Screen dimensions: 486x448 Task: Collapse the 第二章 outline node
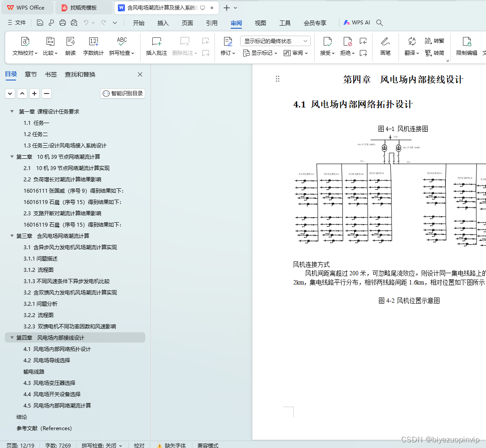(12, 157)
